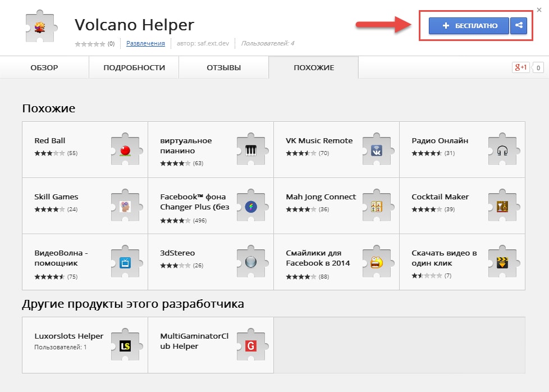Click the Red Ball extension icon
Viewport: 549px width, 392px height.
pos(125,149)
